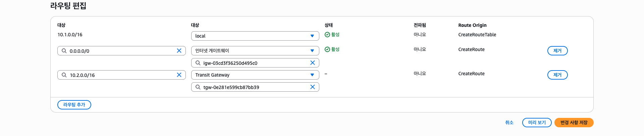This screenshot has width=644, height=136.
Task: Clear the igw-03cd3f36250d495c0 target value
Action: point(313,63)
